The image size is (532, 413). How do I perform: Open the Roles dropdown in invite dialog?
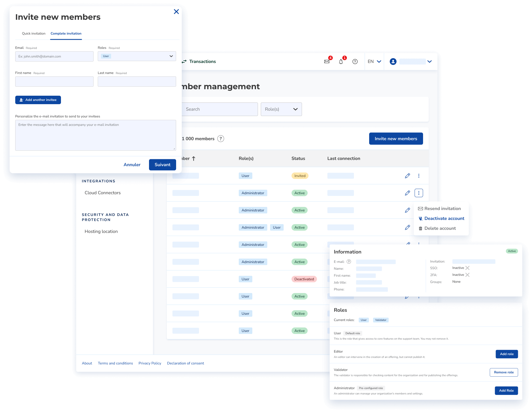point(137,56)
